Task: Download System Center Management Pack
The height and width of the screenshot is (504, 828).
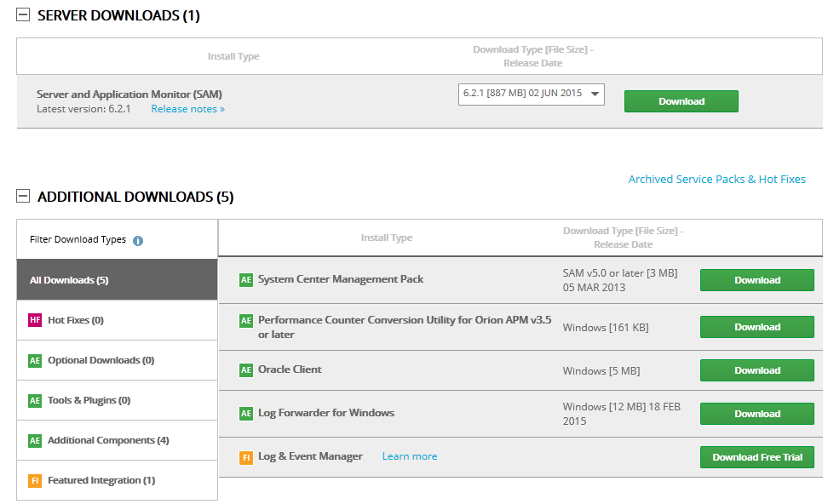Action: coord(757,280)
